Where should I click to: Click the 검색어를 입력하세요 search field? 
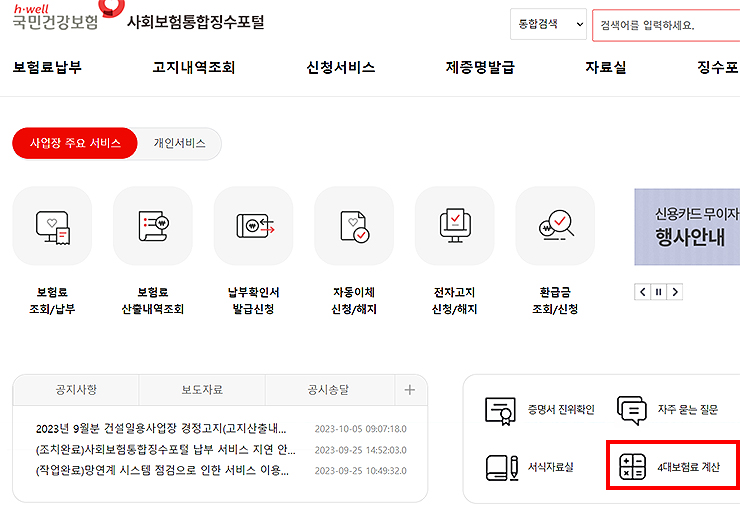(x=666, y=25)
